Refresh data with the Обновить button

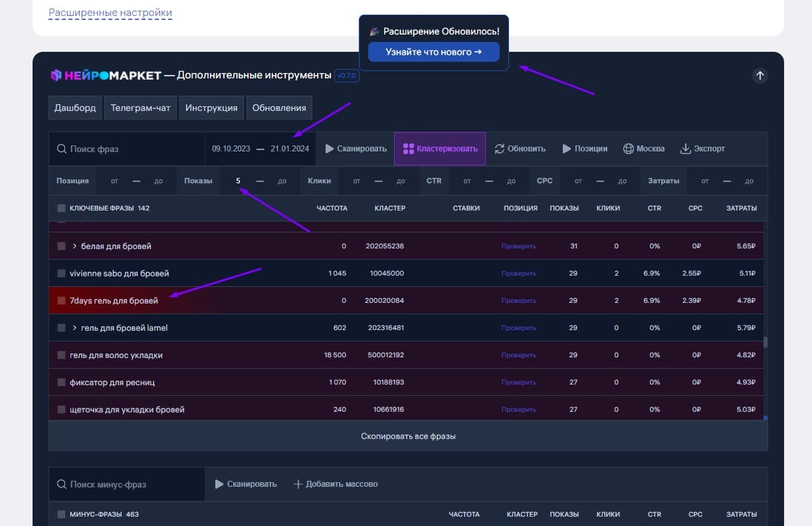[x=520, y=149]
